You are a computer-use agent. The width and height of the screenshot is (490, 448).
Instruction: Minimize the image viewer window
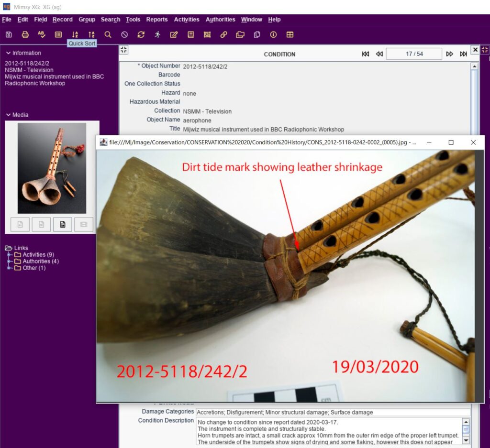[x=429, y=142]
